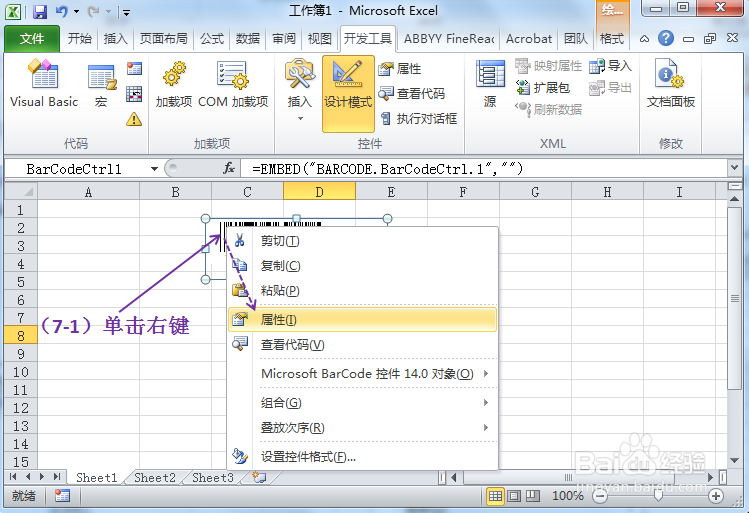Click the zoom out minus button
This screenshot has width=749, height=513.
[x=600, y=496]
